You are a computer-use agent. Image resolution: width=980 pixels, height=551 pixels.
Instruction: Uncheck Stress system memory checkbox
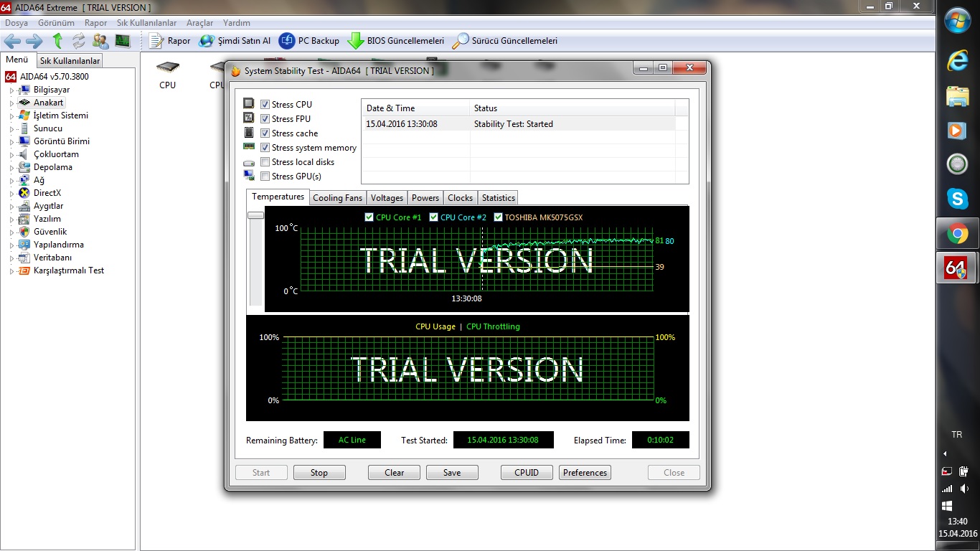(x=265, y=148)
